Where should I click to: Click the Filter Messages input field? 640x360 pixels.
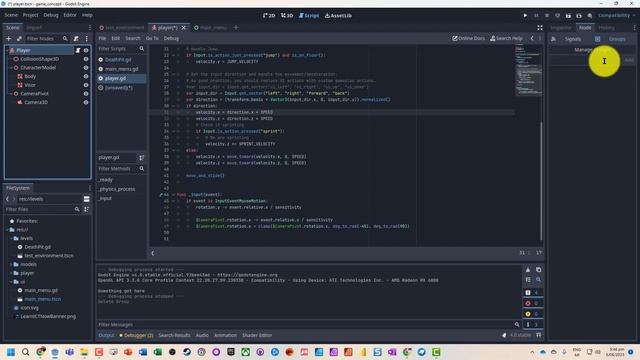tap(304, 324)
